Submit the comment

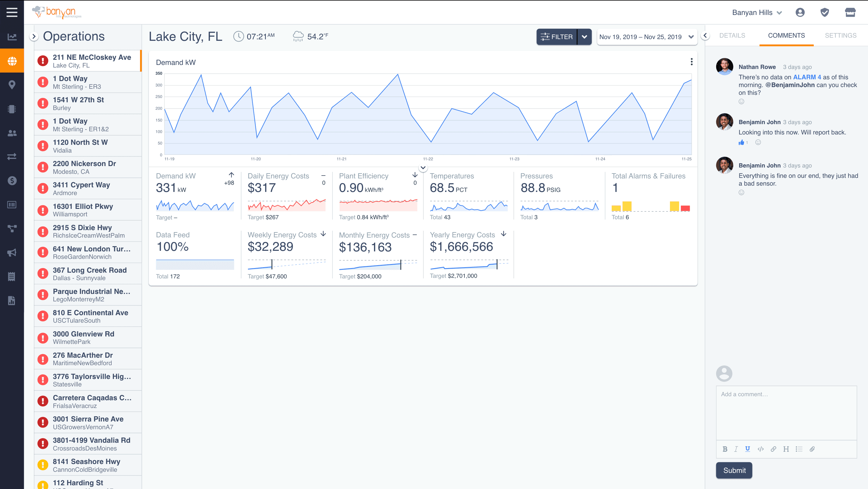click(734, 470)
